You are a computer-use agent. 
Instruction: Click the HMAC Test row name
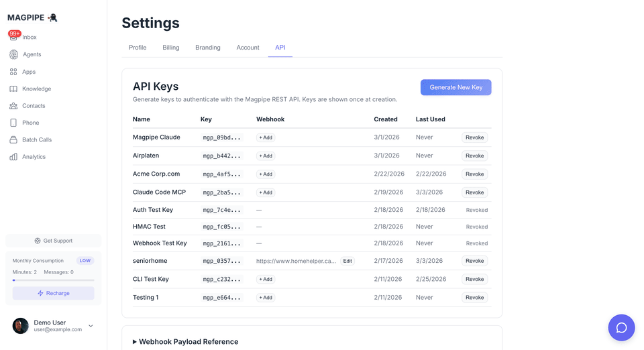tap(149, 227)
